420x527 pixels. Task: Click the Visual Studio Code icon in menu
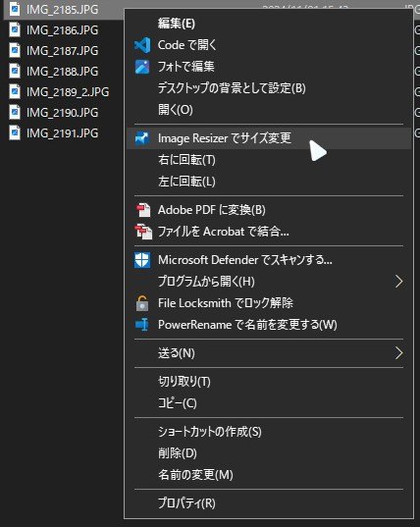coord(142,45)
